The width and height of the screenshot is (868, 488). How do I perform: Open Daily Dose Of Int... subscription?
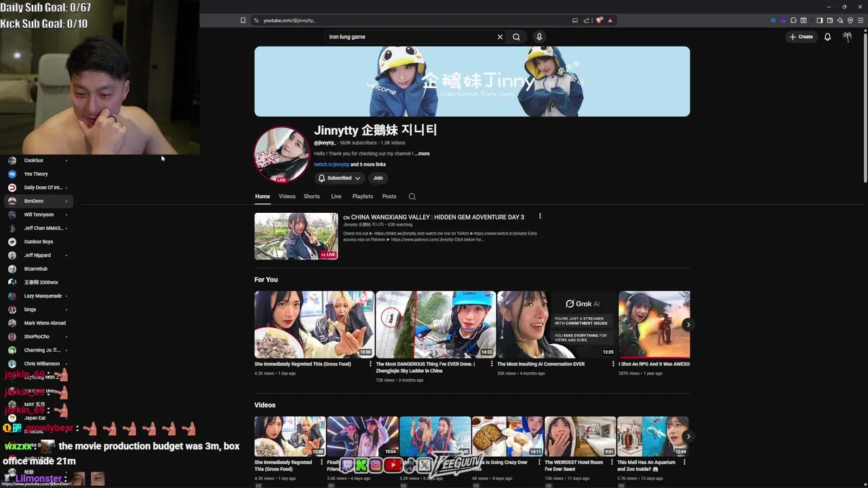pyautogui.click(x=38, y=188)
